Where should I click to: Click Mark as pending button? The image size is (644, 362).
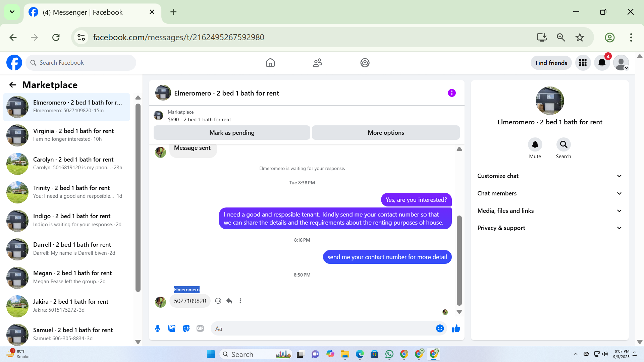[232, 133]
